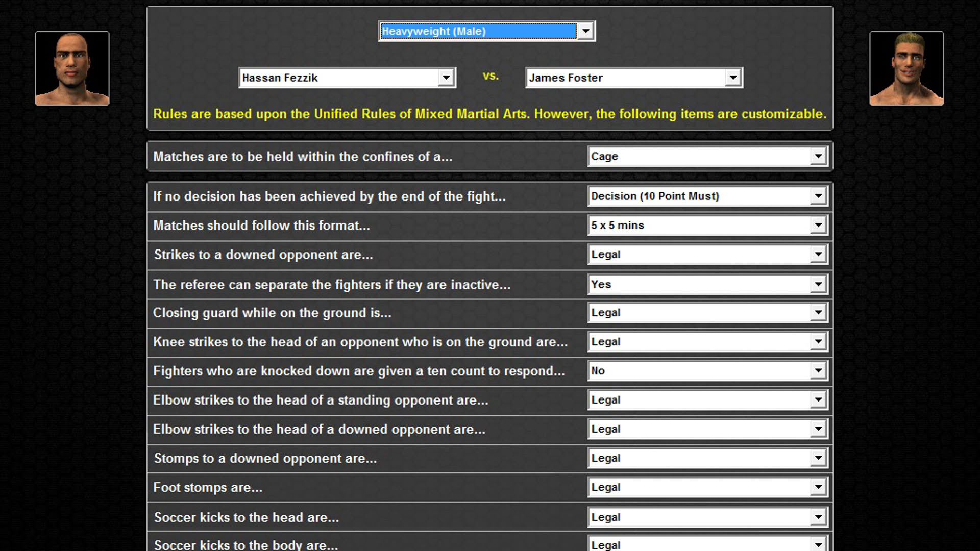
Task: Click 'Matches should follow this format...' text
Action: (261, 226)
